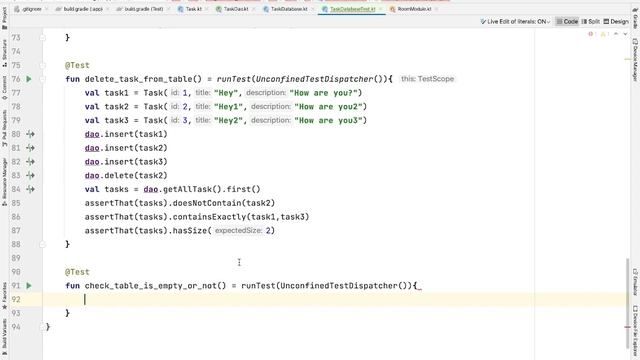This screenshot has height=360, width=640.
Task: Click doesNotContain on line 85
Action: point(207,203)
